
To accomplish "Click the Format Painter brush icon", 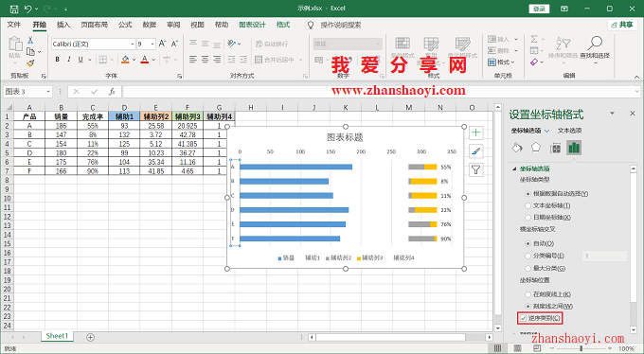I will coord(30,63).
